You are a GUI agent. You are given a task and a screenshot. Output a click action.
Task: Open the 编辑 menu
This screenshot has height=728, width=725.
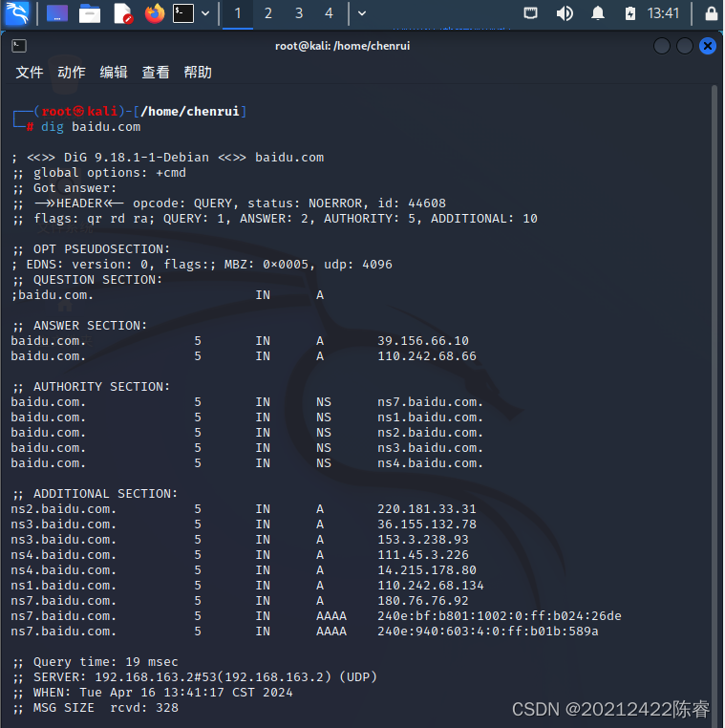pos(114,73)
